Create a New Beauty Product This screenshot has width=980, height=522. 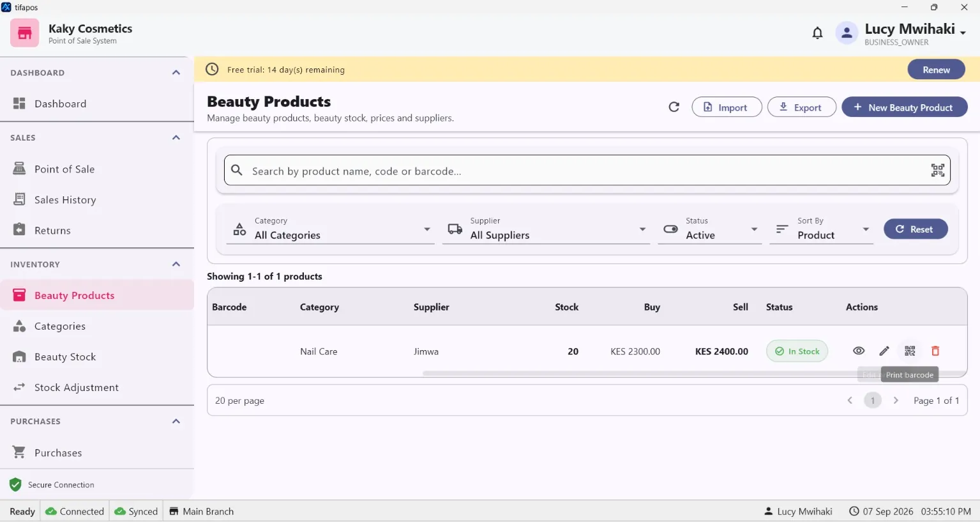point(904,107)
